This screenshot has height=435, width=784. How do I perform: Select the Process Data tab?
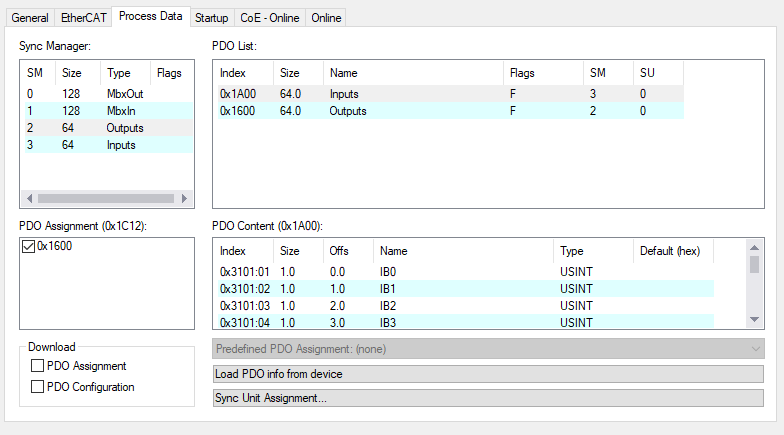click(150, 16)
